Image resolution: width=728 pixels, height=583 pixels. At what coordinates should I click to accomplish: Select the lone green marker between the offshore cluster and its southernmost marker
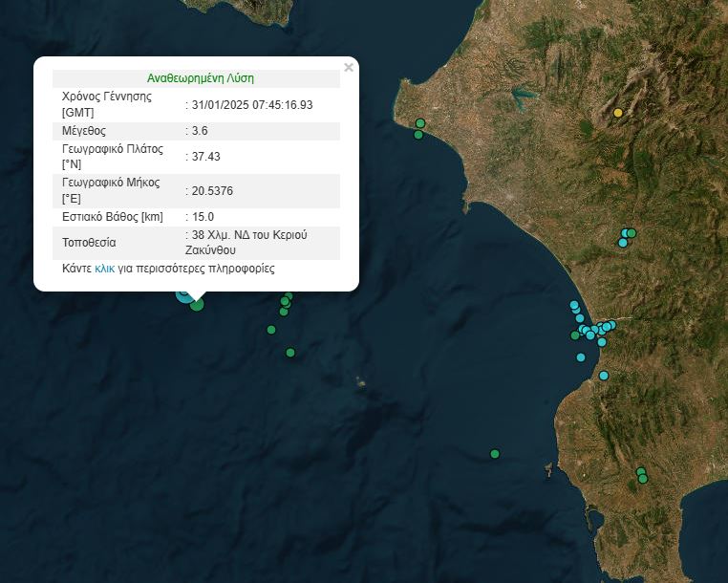point(271,330)
